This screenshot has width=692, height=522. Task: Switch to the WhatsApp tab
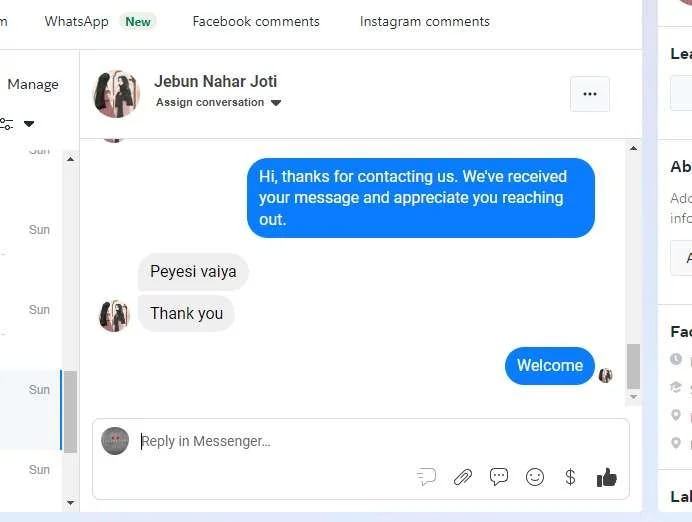click(x=76, y=21)
